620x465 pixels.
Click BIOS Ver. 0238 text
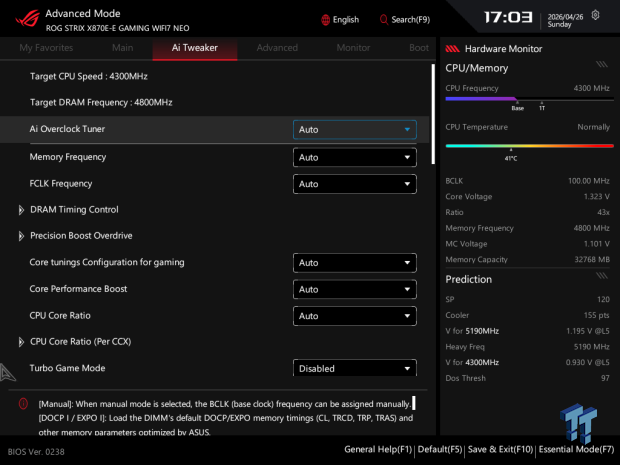36,452
